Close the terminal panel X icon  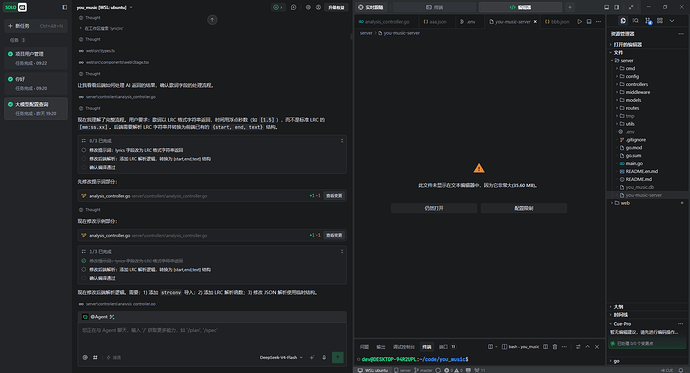tap(597, 347)
